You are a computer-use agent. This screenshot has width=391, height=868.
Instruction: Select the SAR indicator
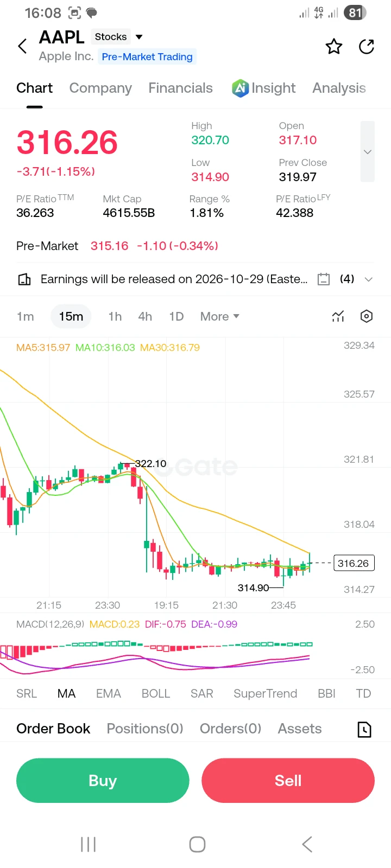pos(201,693)
